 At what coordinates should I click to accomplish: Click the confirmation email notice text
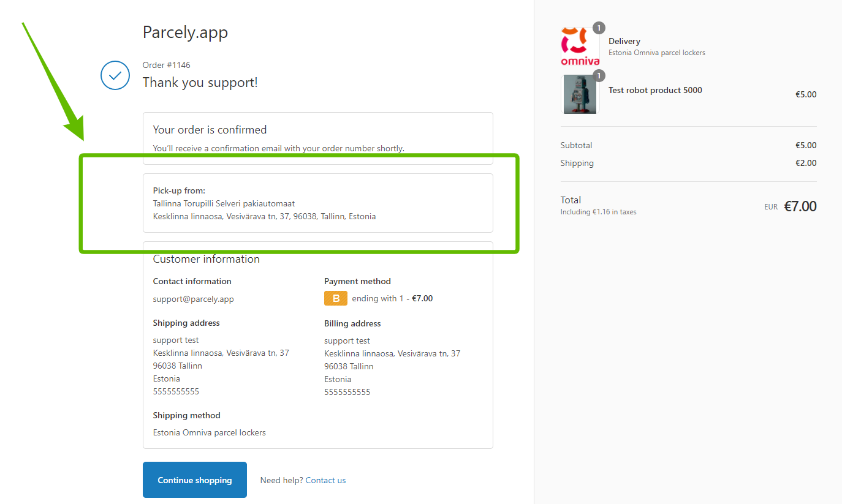point(279,148)
